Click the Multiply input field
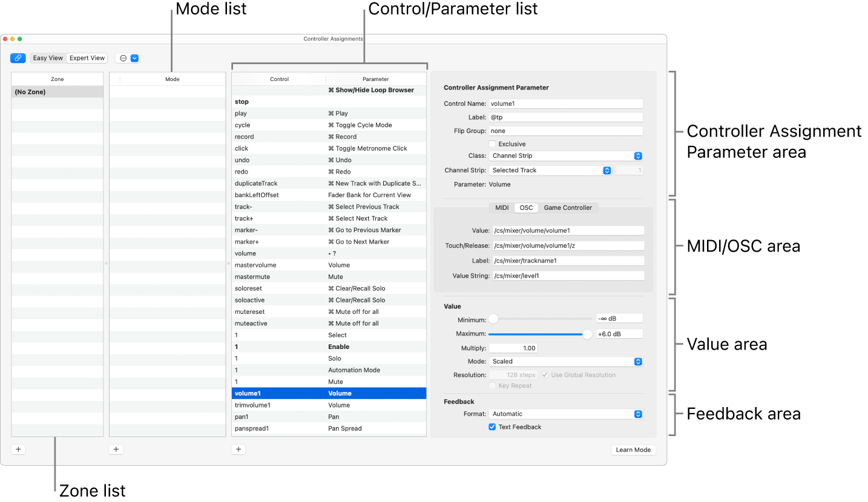The width and height of the screenshot is (868, 502). click(513, 348)
